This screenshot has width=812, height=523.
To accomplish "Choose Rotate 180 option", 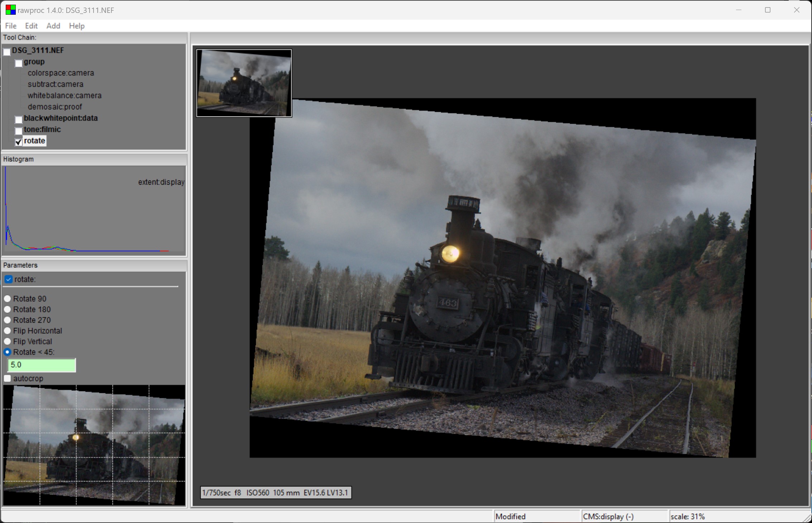I will point(8,309).
